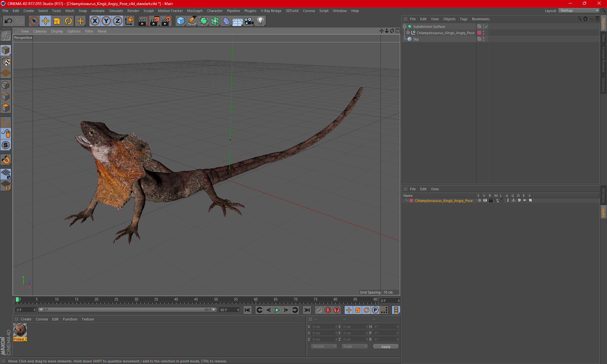Open viewport Cameras menu
The image size is (607, 364).
(40, 31)
